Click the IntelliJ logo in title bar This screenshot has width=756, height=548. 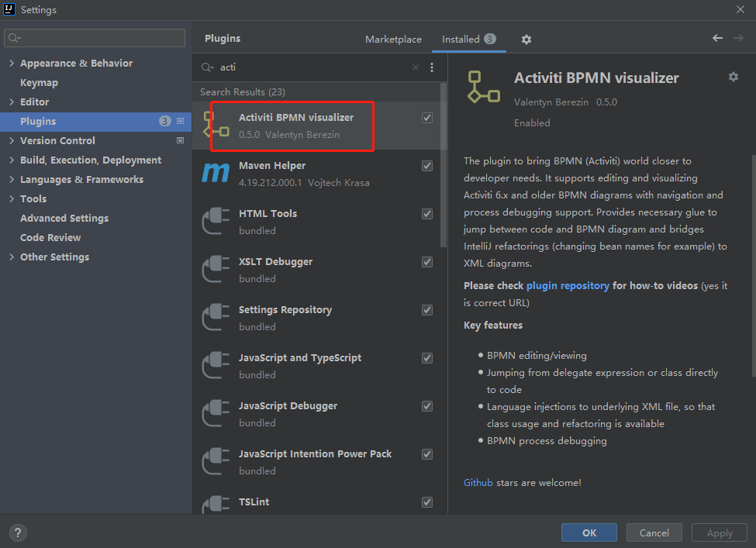coord(9,9)
